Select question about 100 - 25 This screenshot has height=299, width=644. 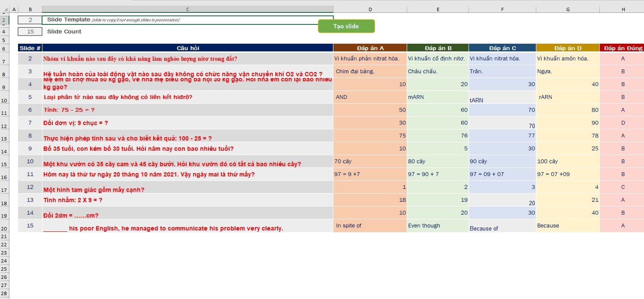coord(187,136)
